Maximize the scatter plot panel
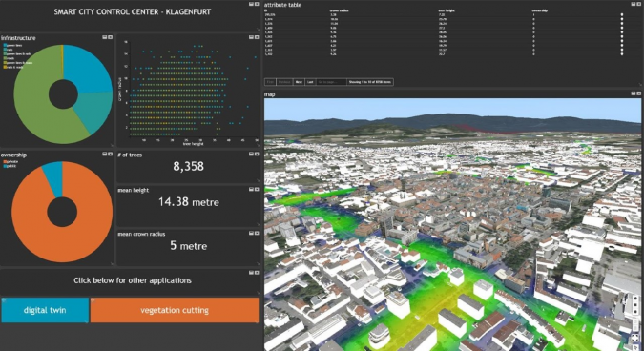 click(x=257, y=37)
